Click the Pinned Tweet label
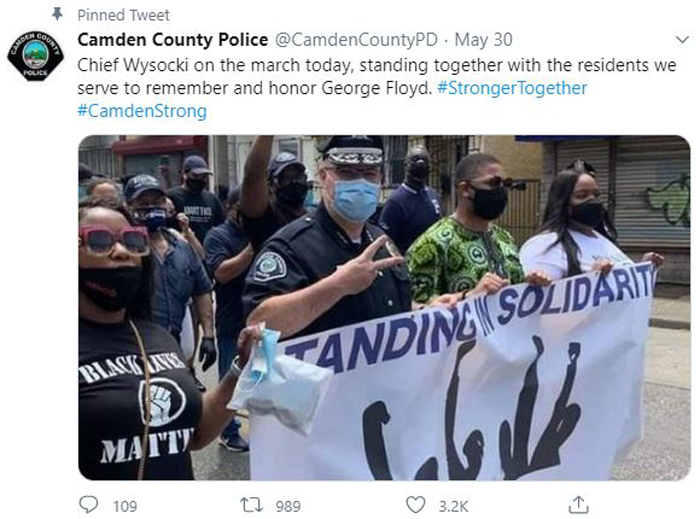The width and height of the screenshot is (700, 519). [x=123, y=15]
